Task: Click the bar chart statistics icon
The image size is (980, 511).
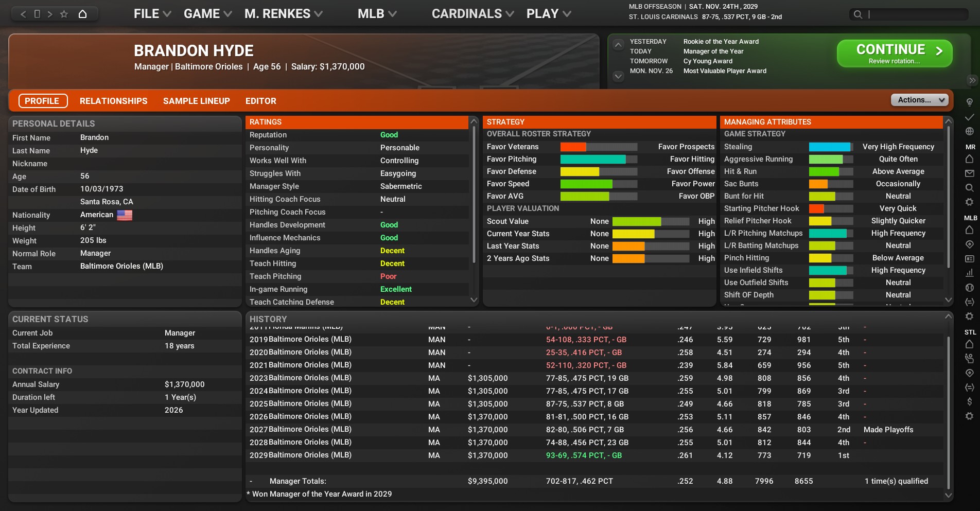Action: (969, 273)
